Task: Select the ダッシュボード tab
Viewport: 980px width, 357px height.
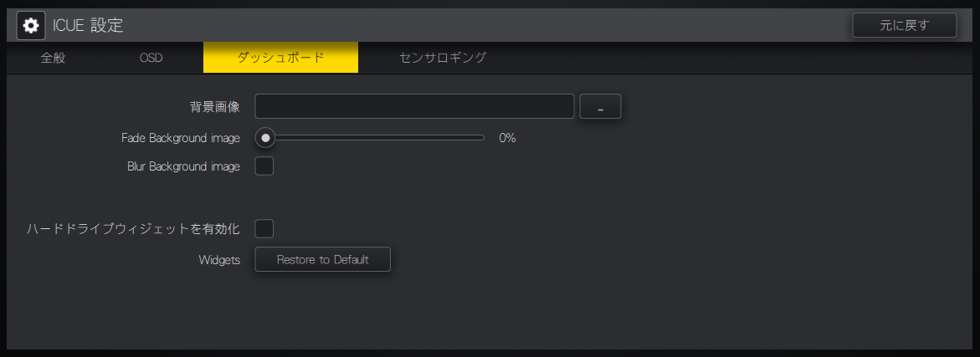Action: 280,58
